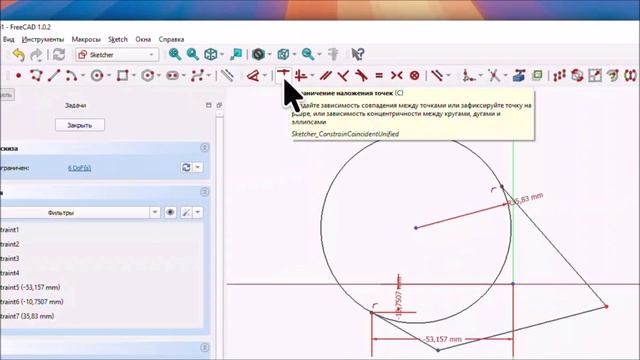Toggle constraint visibility eye button
The height and width of the screenshot is (360, 640).
click(170, 212)
